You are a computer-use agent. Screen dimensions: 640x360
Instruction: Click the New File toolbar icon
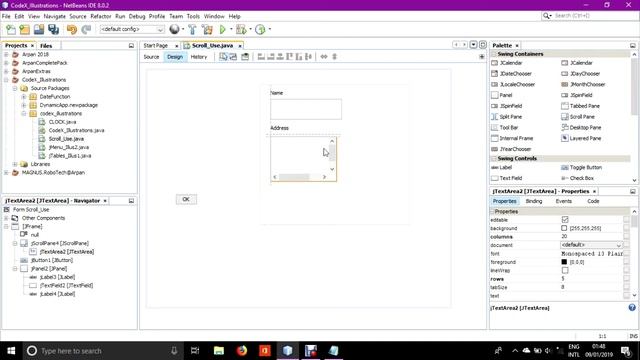[x=11, y=29]
